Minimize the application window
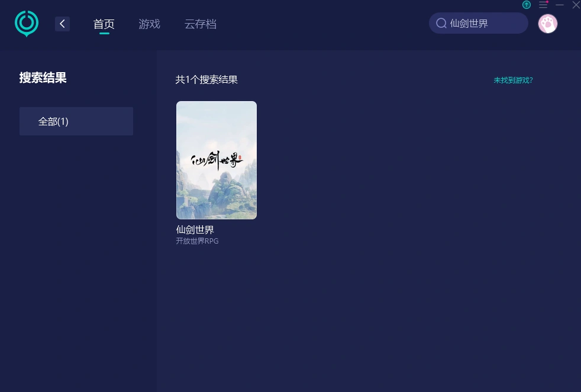Image resolution: width=581 pixels, height=392 pixels. 560,5
